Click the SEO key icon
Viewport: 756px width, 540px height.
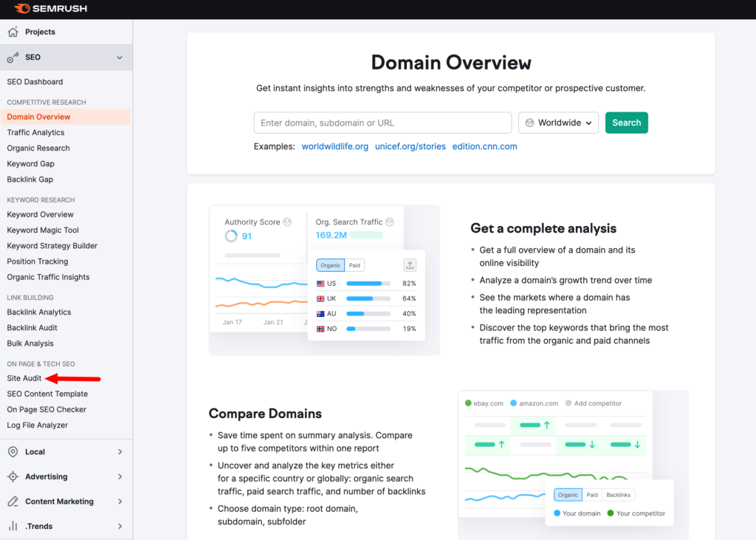click(x=13, y=58)
